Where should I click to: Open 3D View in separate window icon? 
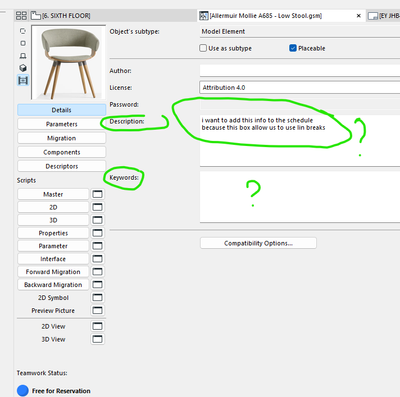coord(97,339)
